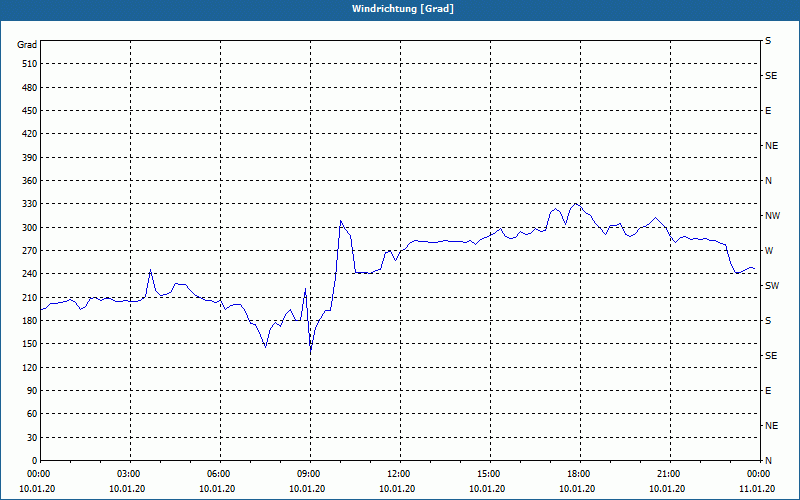Select the N compass label level with 360
Image resolution: width=800 pixels, height=500 pixels.
pos(768,181)
